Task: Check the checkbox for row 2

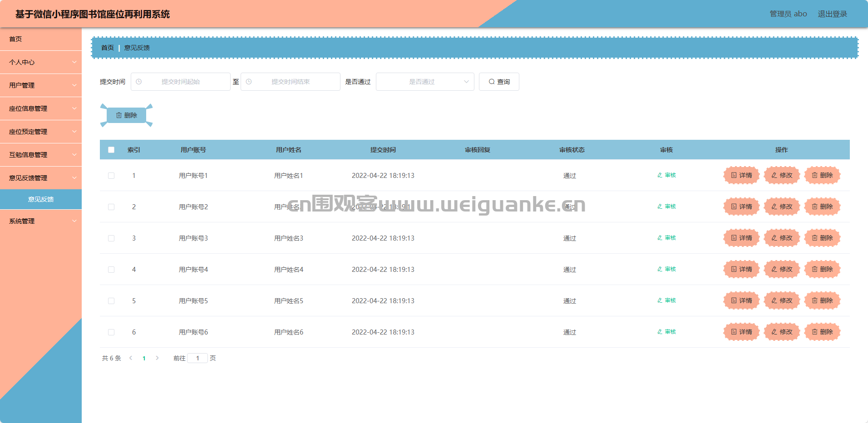Action: (111, 207)
